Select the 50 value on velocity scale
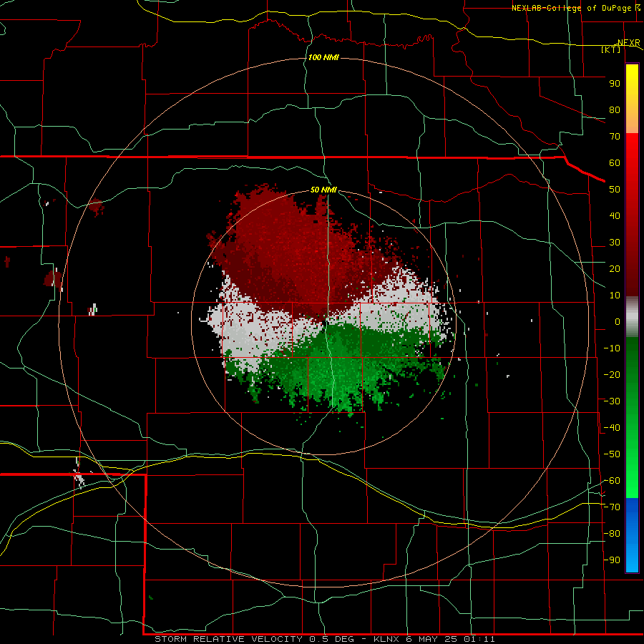The image size is (644, 644). 615,190
